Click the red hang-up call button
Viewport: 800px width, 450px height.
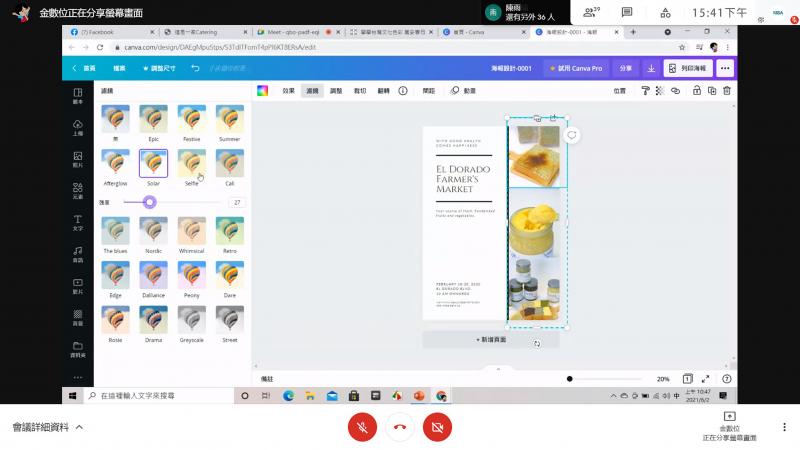[x=399, y=427]
